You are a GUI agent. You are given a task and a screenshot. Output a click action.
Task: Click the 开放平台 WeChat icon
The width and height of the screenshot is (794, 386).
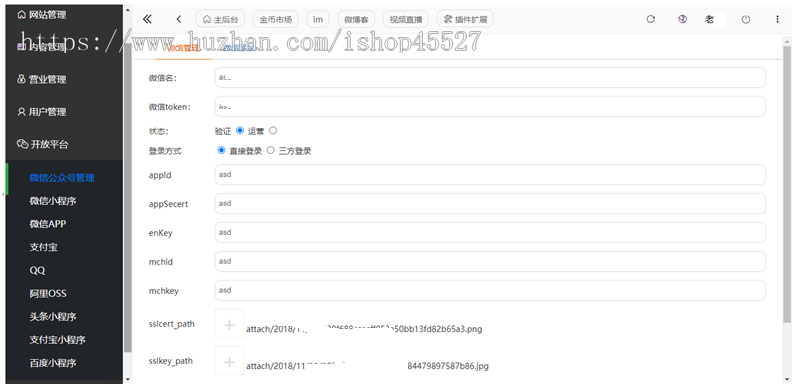22,144
